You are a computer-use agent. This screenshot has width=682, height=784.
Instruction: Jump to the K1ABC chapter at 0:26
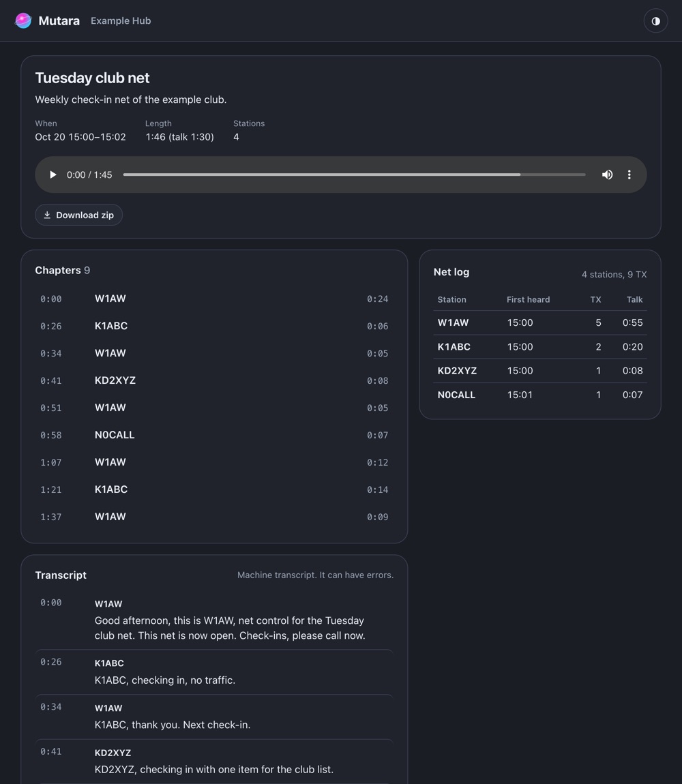[x=214, y=326]
